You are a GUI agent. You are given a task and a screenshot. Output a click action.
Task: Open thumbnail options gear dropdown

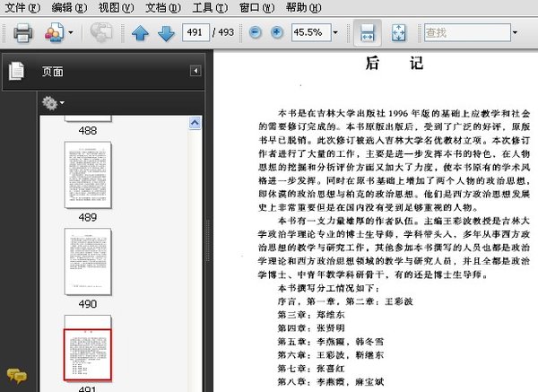pos(54,103)
